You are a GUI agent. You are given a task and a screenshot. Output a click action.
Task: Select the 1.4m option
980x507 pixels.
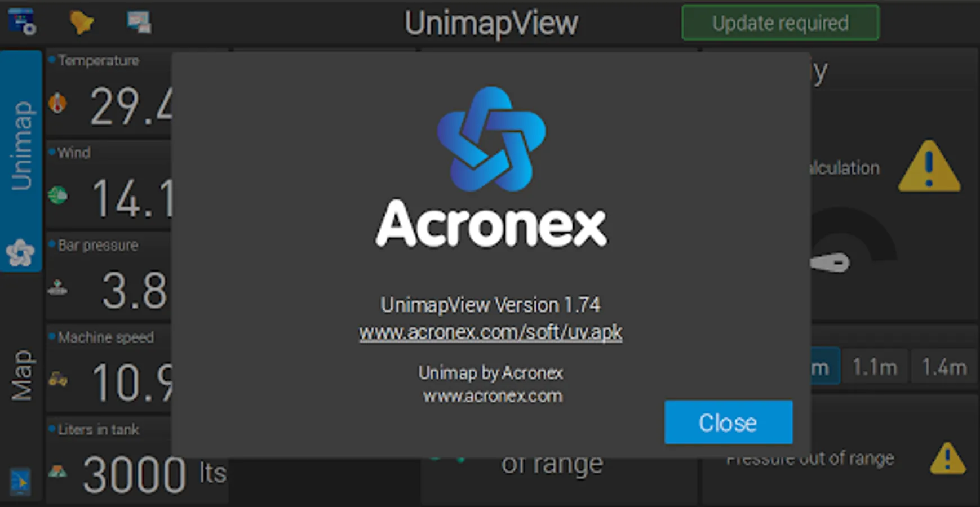(944, 367)
